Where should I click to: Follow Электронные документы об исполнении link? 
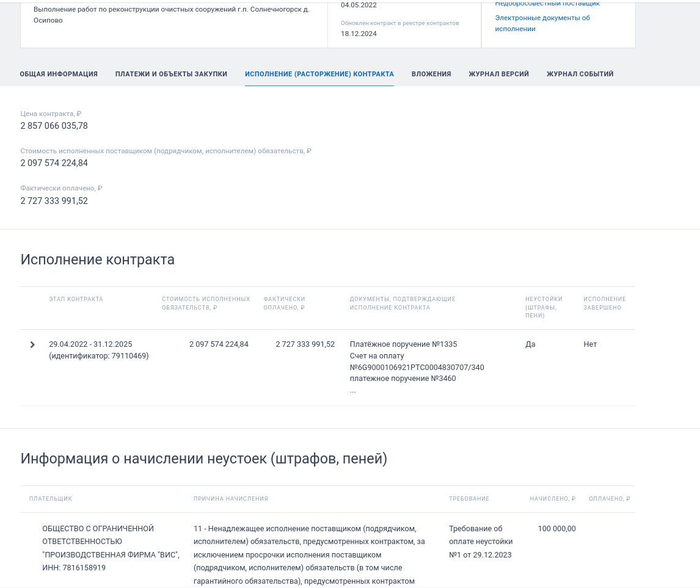(x=542, y=23)
